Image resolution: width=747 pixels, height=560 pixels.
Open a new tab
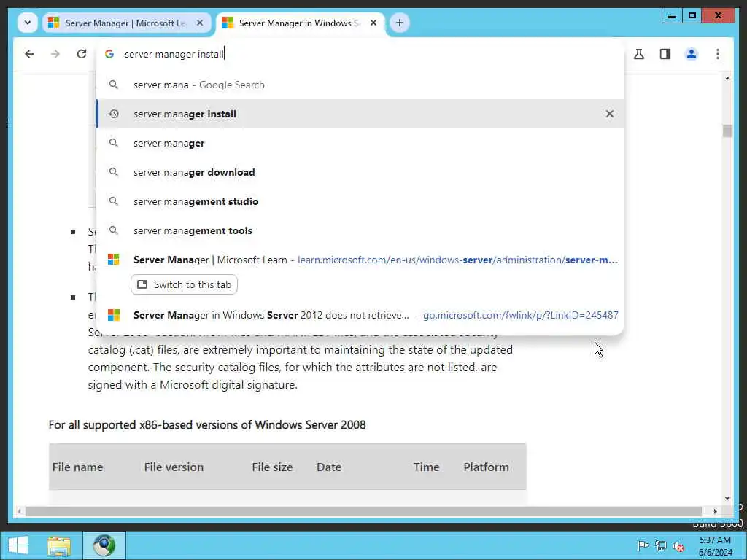pos(399,23)
